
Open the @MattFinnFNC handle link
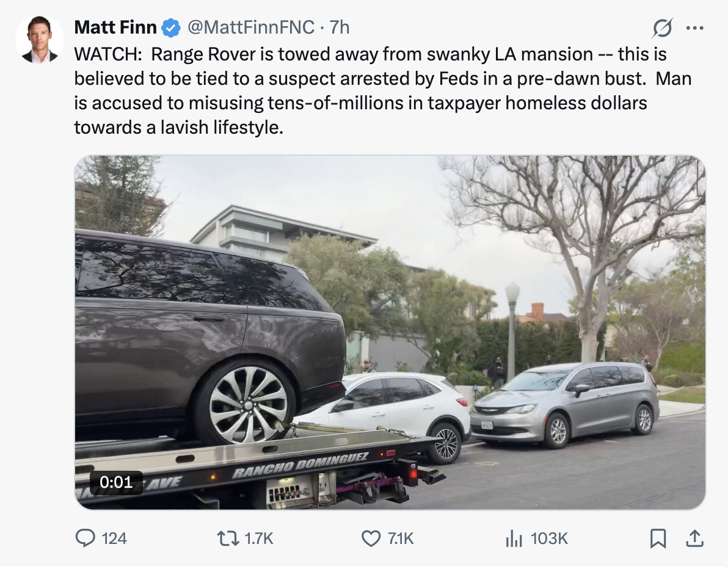coord(250,27)
